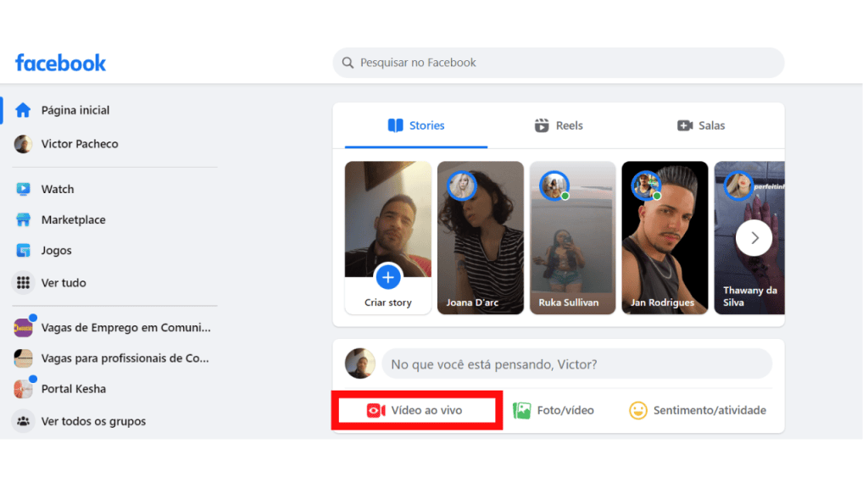Open Victor Pacheco's profile
Viewport: 868px width, 488px height.
[x=23, y=143]
